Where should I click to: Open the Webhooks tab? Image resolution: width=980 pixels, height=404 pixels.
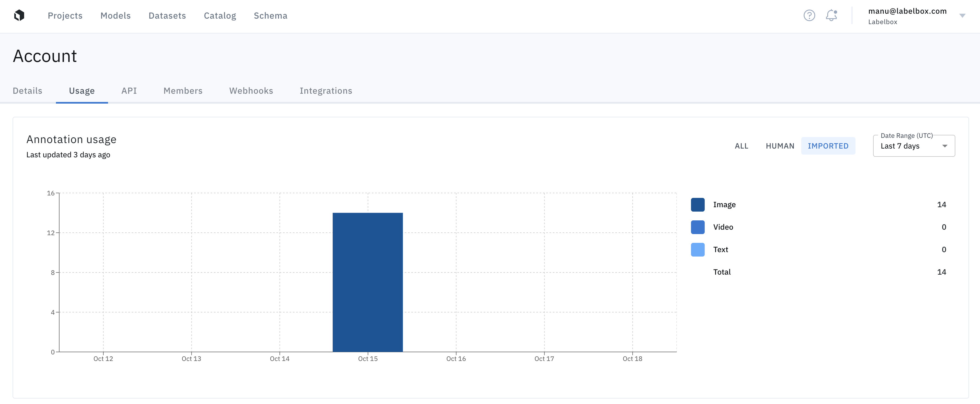[251, 91]
